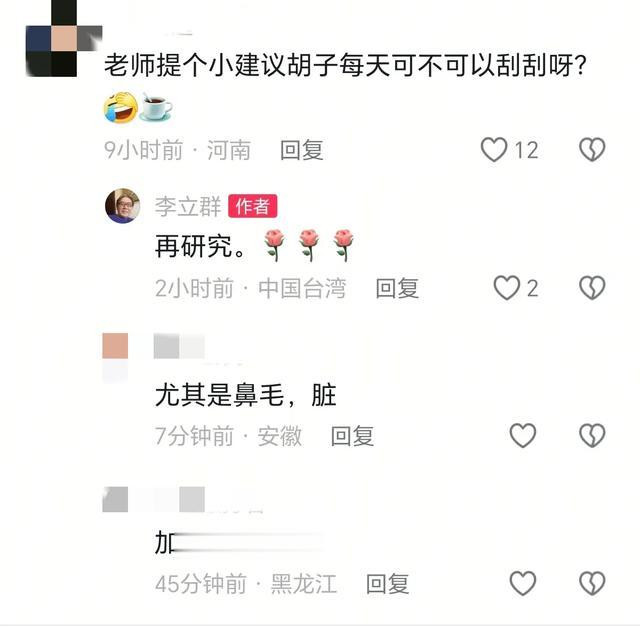Open 李立群's round avatar photo

coord(122,206)
